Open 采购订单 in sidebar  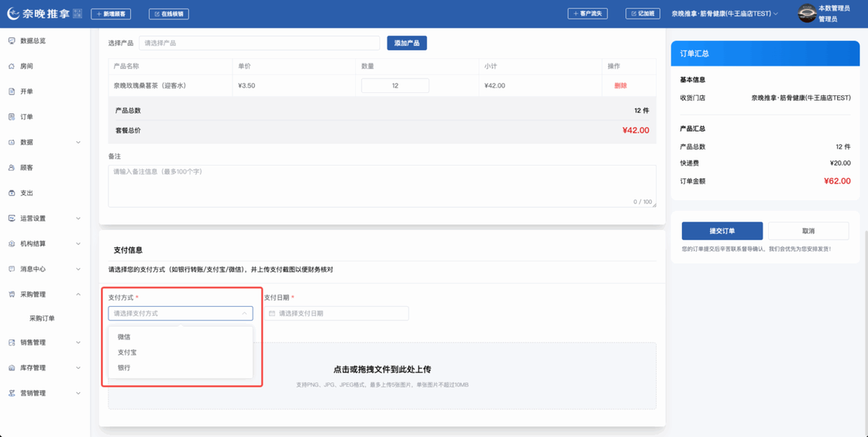tap(42, 318)
